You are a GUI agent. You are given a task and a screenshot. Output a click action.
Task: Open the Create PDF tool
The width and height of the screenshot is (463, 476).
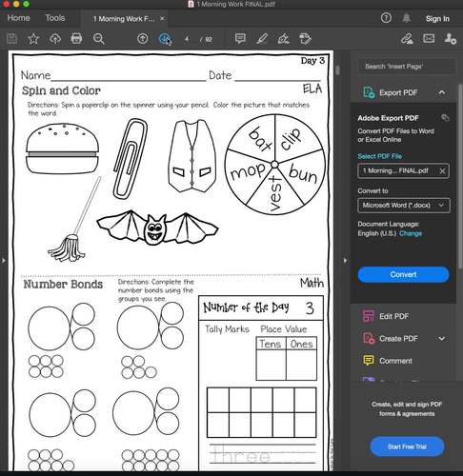point(391,338)
